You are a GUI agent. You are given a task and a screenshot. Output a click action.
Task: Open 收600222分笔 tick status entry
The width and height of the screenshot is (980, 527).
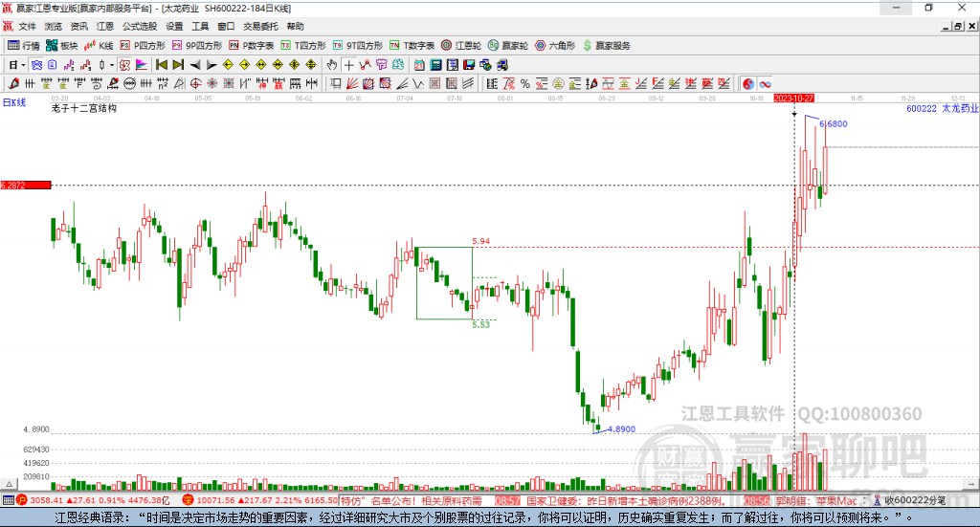point(910,500)
